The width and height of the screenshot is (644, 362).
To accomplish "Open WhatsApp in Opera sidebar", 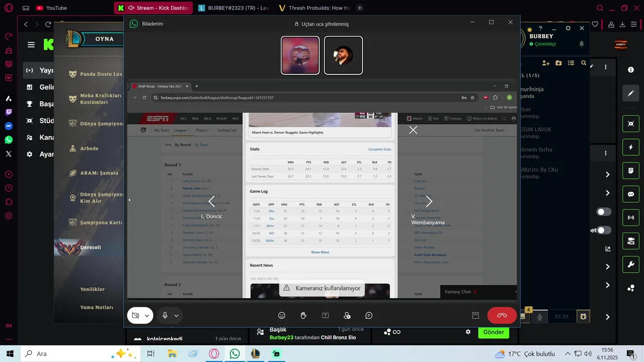I will coord(9,140).
